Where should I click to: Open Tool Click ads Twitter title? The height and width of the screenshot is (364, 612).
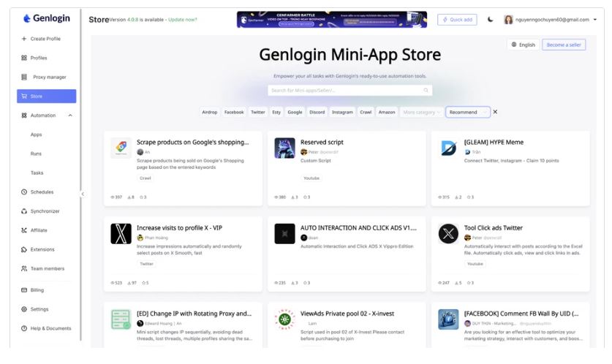point(494,228)
